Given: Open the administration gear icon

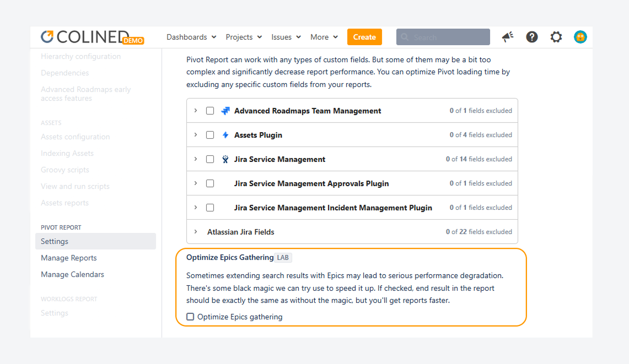Looking at the screenshot, I should pos(556,37).
